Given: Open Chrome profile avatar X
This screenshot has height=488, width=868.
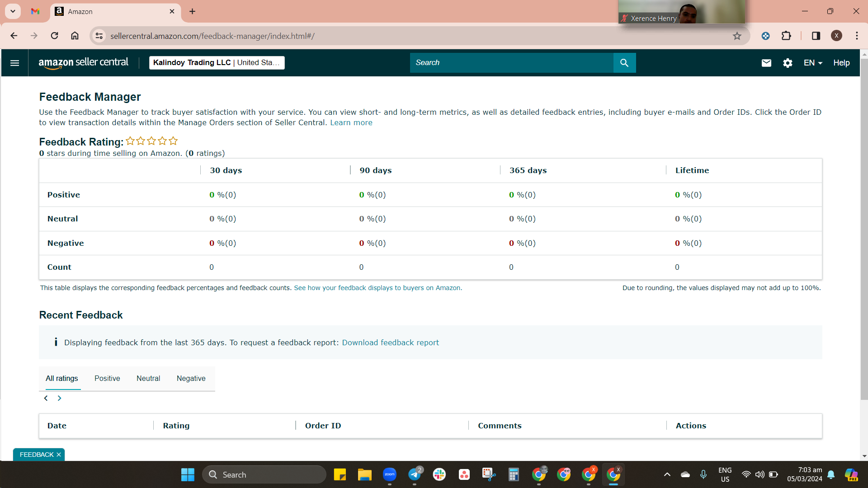Looking at the screenshot, I should pyautogui.click(x=836, y=36).
